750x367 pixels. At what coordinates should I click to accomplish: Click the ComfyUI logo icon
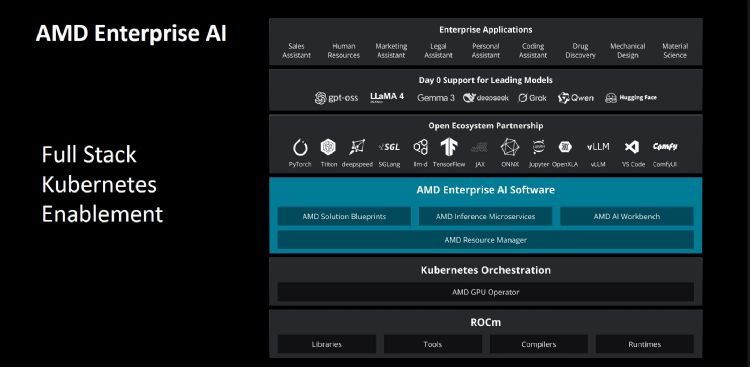[x=665, y=146]
